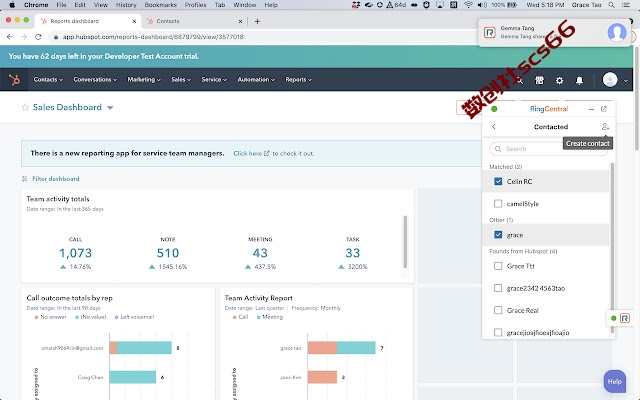640x400 pixels.
Task: Pop out the RingCentral widget
Action: click(x=604, y=109)
